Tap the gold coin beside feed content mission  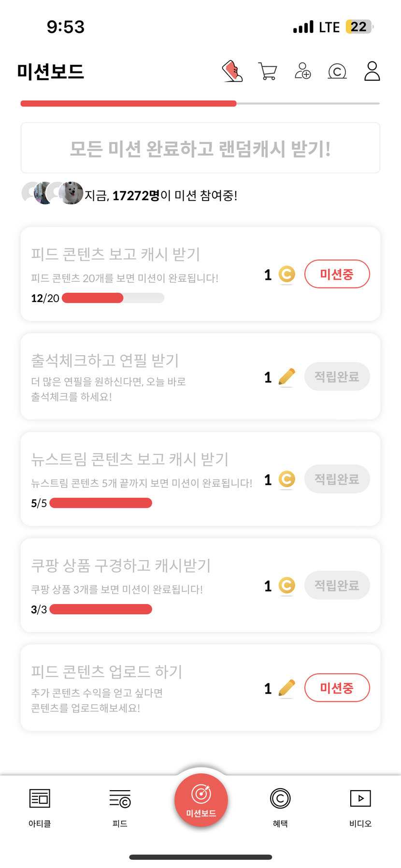[x=286, y=275]
